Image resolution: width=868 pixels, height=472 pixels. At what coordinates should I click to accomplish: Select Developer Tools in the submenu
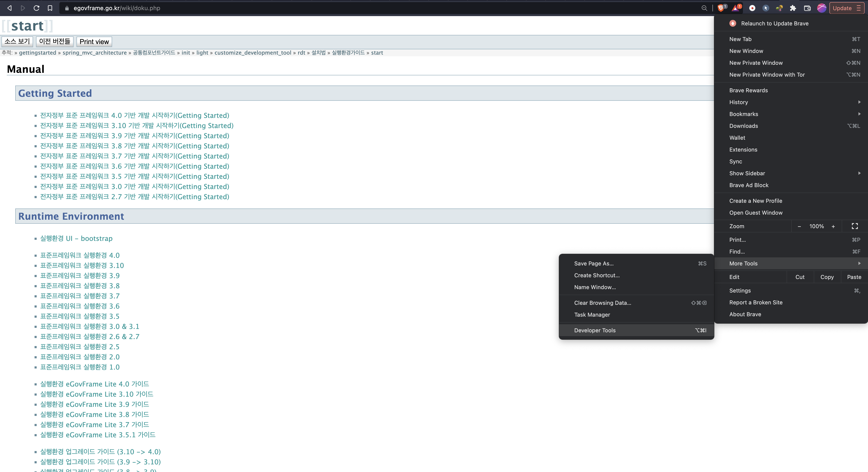pyautogui.click(x=595, y=330)
